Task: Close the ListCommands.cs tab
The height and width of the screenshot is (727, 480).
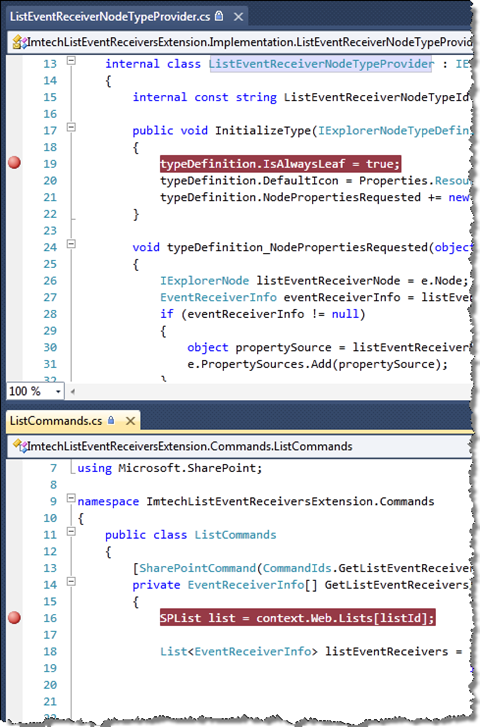Action: [x=131, y=421]
